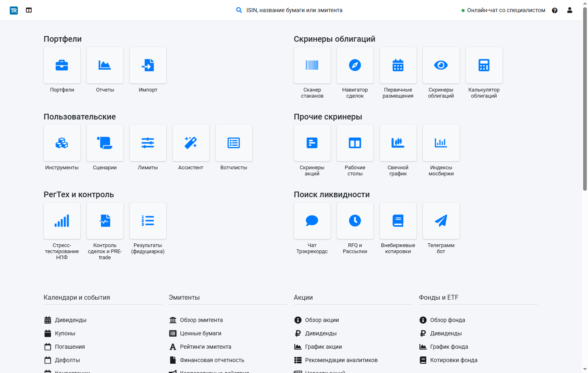Open Обзор эмитента link
Viewport: 588px width, 373px height.
(201, 320)
